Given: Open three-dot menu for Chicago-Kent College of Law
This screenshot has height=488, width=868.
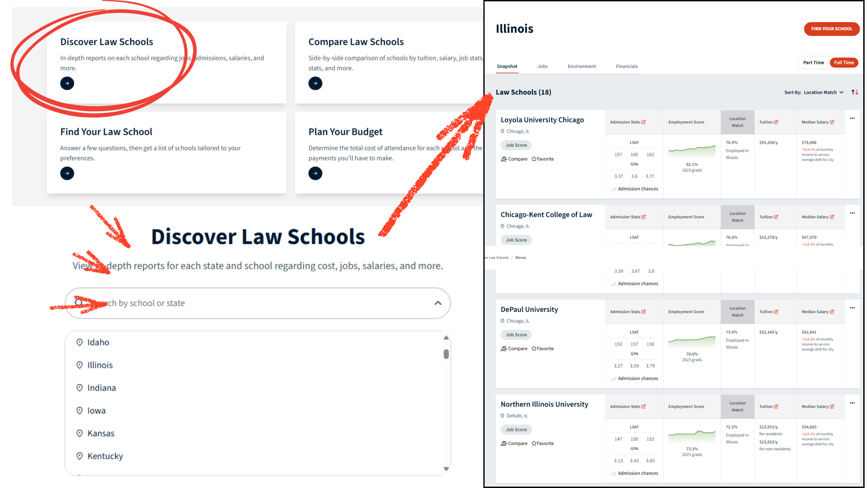Looking at the screenshot, I should click(x=852, y=213).
